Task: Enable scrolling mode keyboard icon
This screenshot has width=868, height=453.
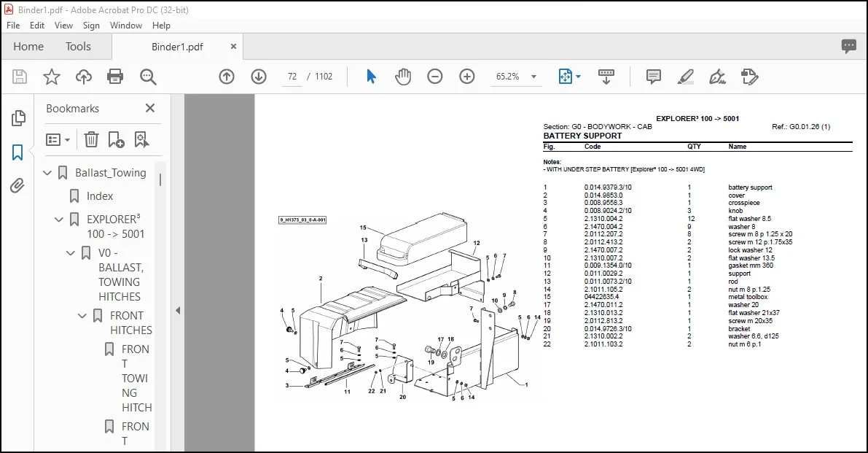Action: pos(606,77)
